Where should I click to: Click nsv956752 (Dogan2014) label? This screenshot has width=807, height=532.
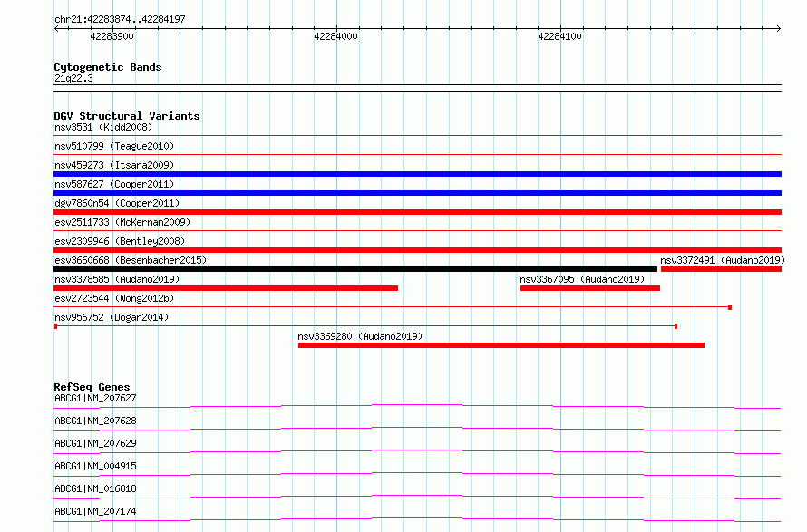click(112, 317)
